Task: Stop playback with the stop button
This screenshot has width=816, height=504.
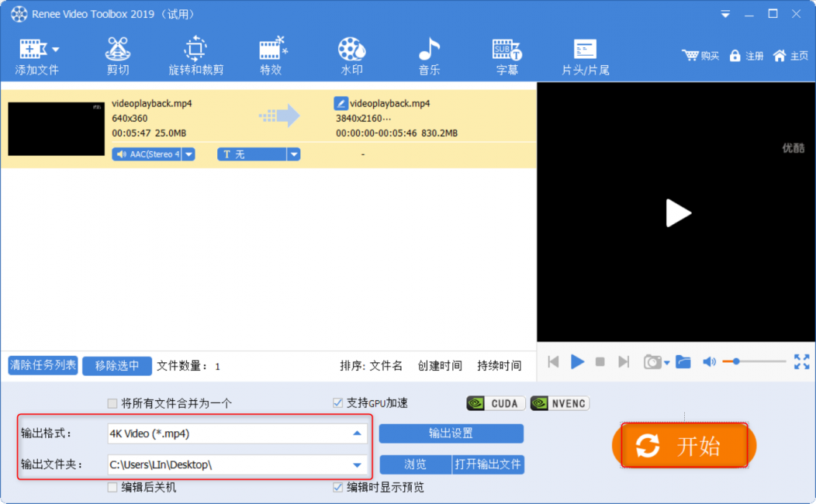Action: tap(600, 361)
